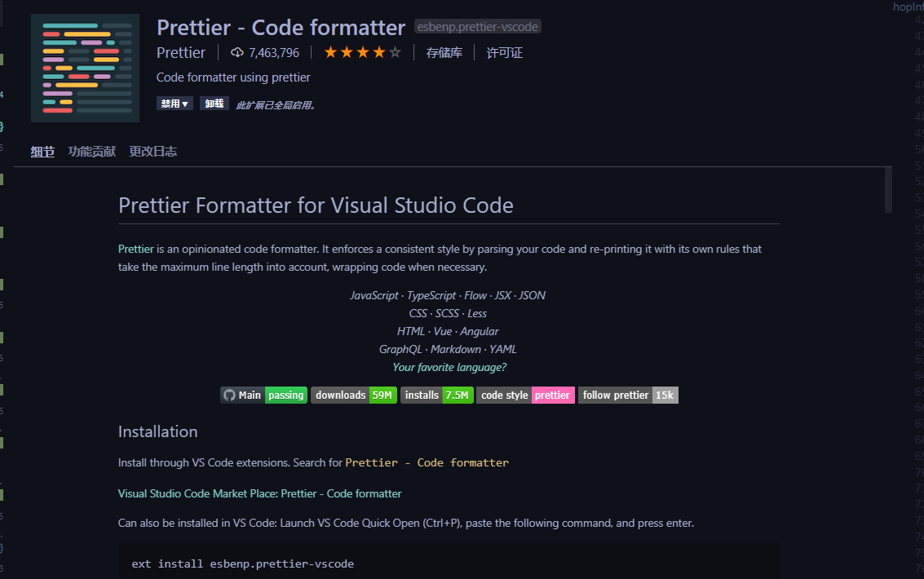The width and height of the screenshot is (924, 579).
Task: Click the 'JavaScript · TypeScript · Flow' language line
Action: 448,296
